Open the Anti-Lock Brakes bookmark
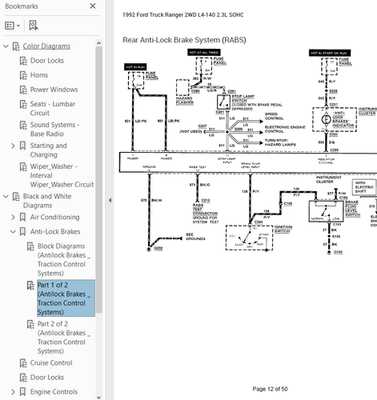This screenshot has height=400, width=377. click(55, 232)
